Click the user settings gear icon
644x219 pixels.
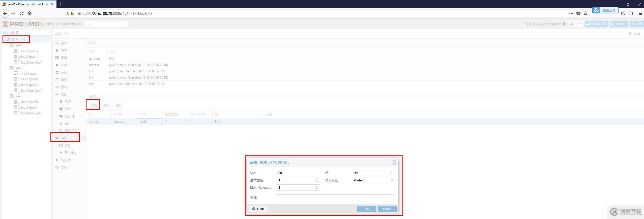(x=564, y=24)
